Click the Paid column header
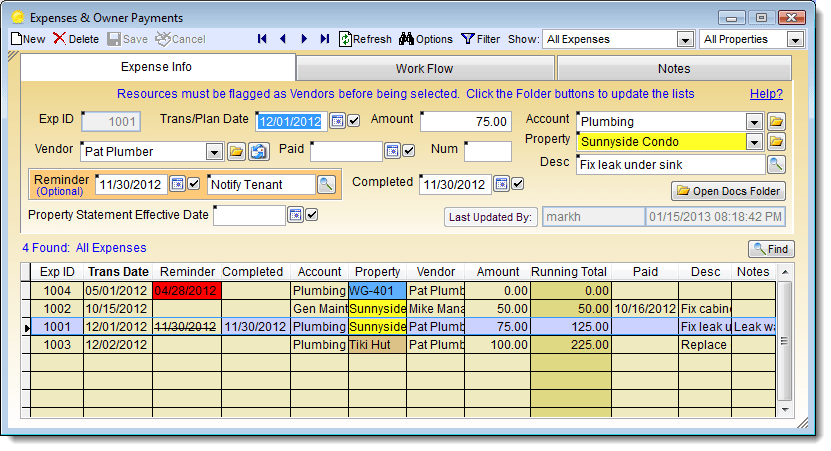Screen dimensions: 831x451 (x=645, y=272)
